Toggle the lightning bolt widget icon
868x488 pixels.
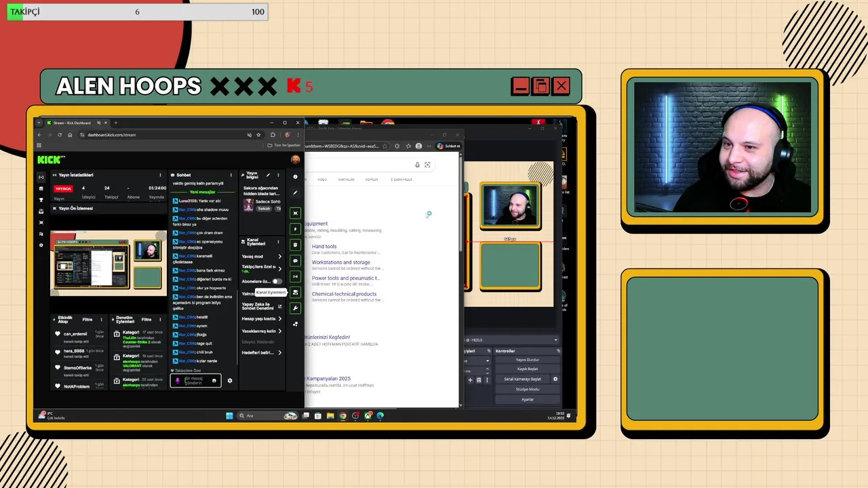pyautogui.click(x=295, y=229)
